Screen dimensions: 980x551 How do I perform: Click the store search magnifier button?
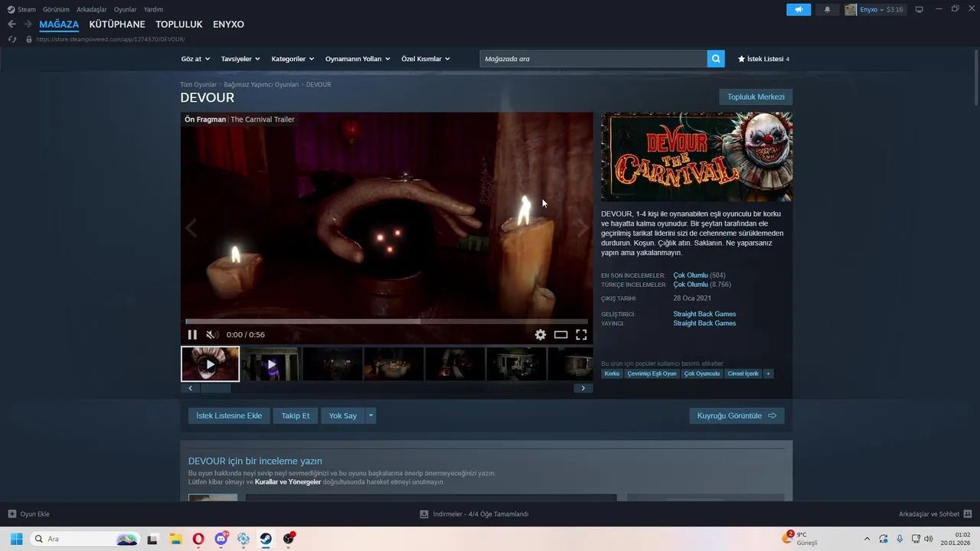(716, 59)
